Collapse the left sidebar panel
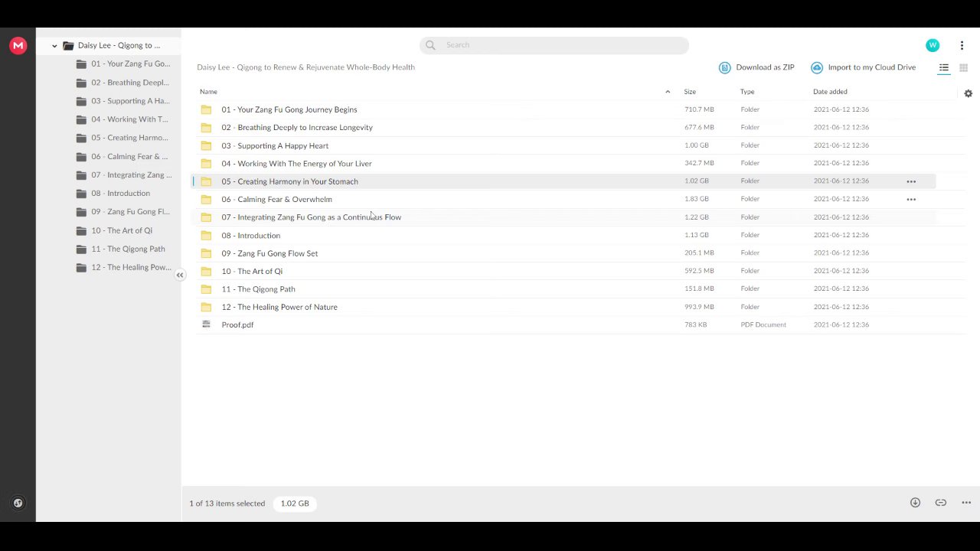The width and height of the screenshot is (980, 551). (x=180, y=275)
